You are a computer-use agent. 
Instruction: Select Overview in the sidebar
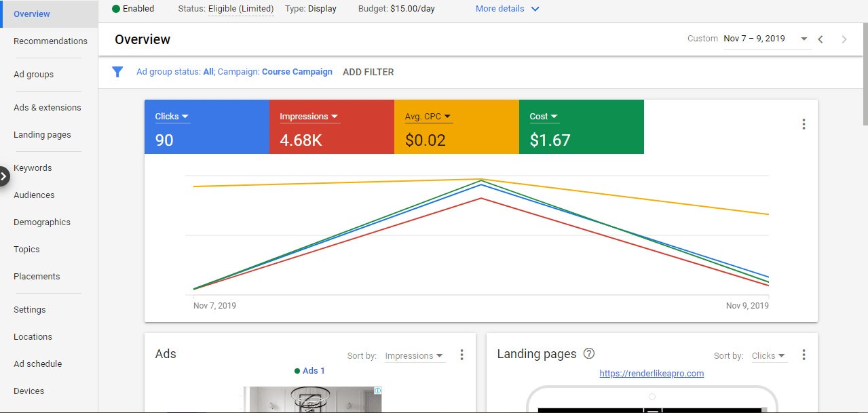click(49, 14)
